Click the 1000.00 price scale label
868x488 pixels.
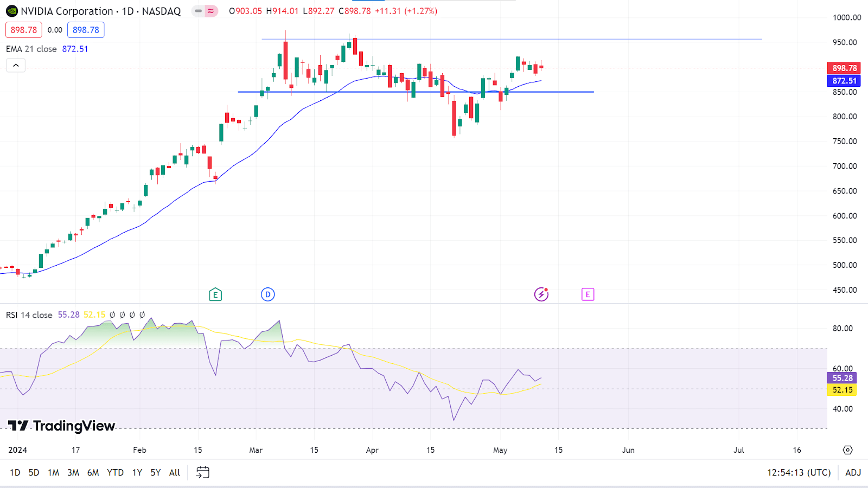pyautogui.click(x=847, y=17)
